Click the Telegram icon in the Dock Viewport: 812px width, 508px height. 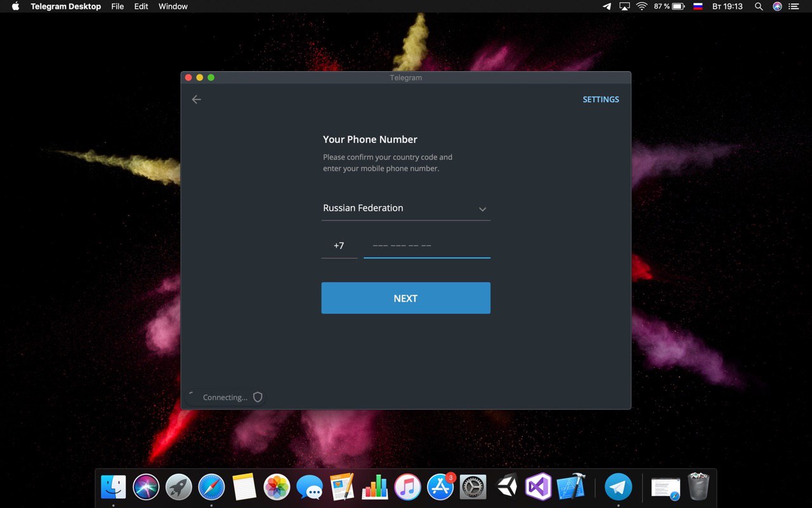coord(618,487)
